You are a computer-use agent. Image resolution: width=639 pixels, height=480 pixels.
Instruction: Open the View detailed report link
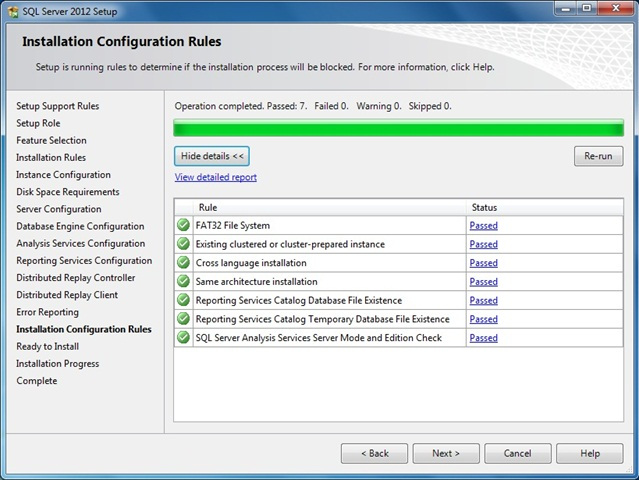click(215, 177)
